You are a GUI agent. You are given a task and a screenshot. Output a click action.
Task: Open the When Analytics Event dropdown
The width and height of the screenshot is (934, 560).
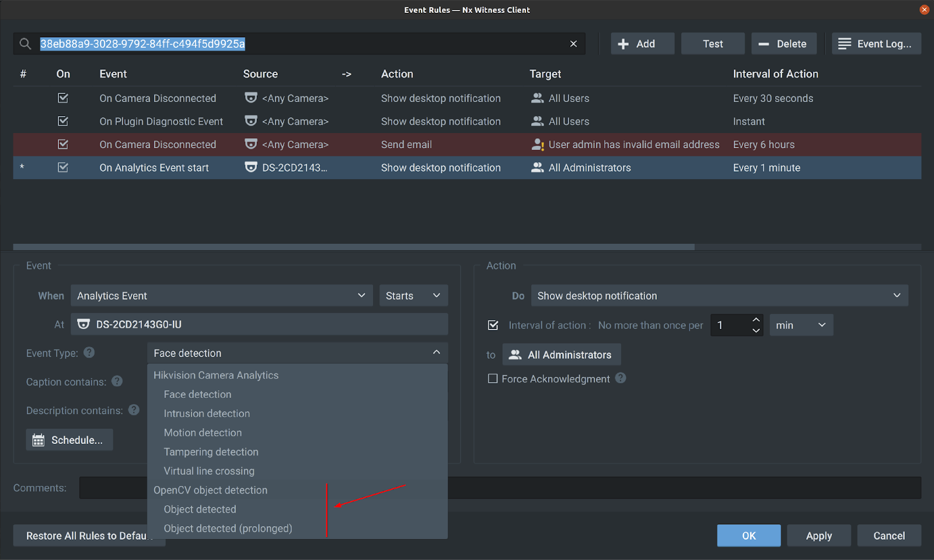click(x=222, y=296)
